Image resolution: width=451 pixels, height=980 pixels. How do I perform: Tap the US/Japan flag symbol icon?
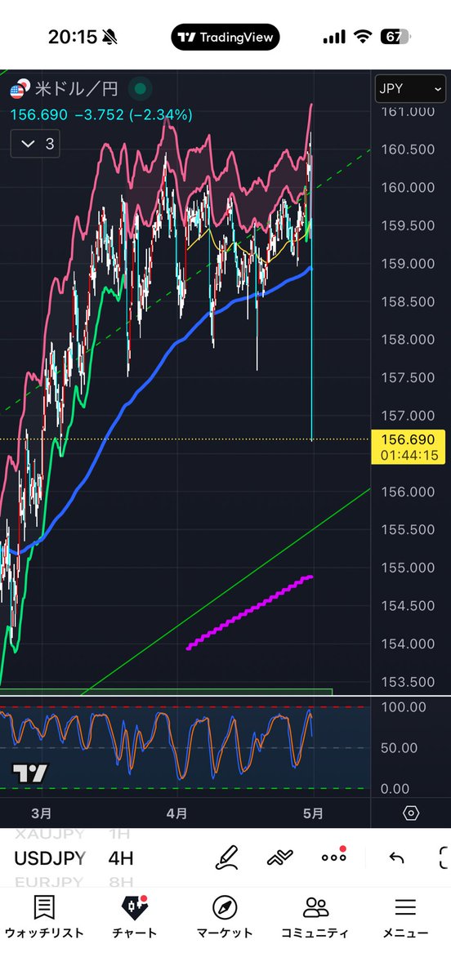(x=19, y=89)
